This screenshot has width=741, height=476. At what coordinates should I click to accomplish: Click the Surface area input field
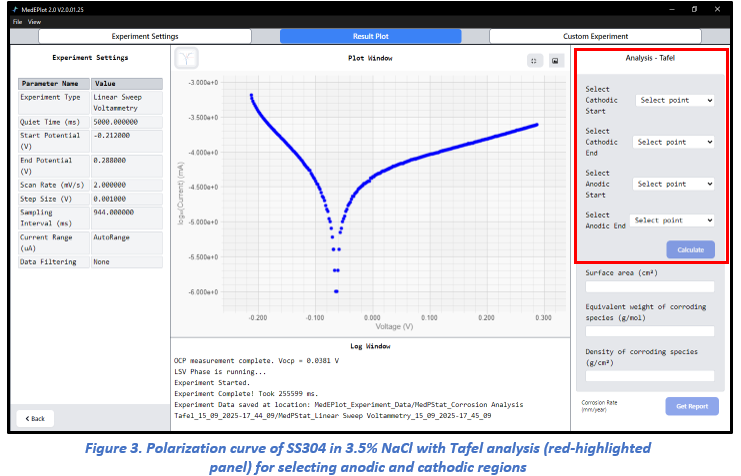(x=650, y=287)
